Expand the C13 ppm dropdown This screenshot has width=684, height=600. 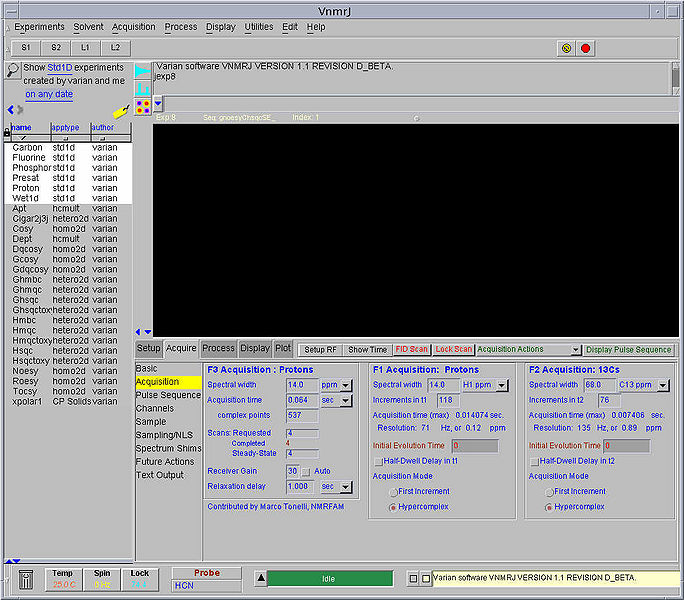[664, 385]
